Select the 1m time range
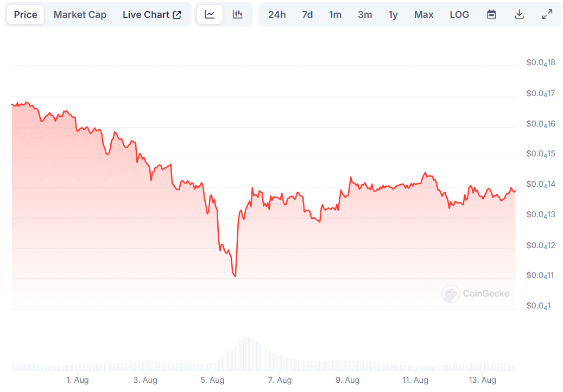Image resolution: width=563 pixels, height=392 pixels. coord(336,15)
